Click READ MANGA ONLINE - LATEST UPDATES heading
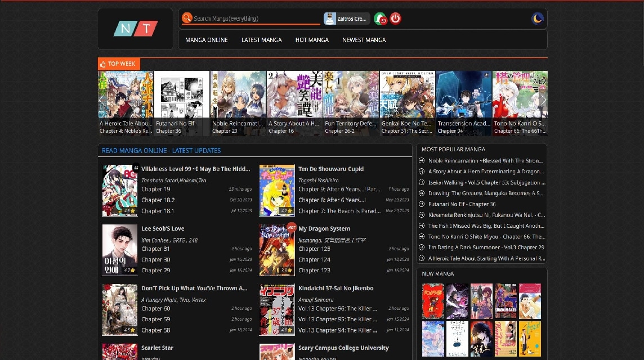This screenshot has height=360, width=644. pyautogui.click(x=161, y=151)
